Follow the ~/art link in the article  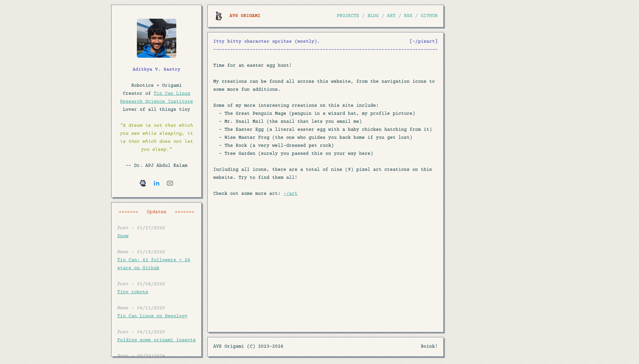coord(290,194)
